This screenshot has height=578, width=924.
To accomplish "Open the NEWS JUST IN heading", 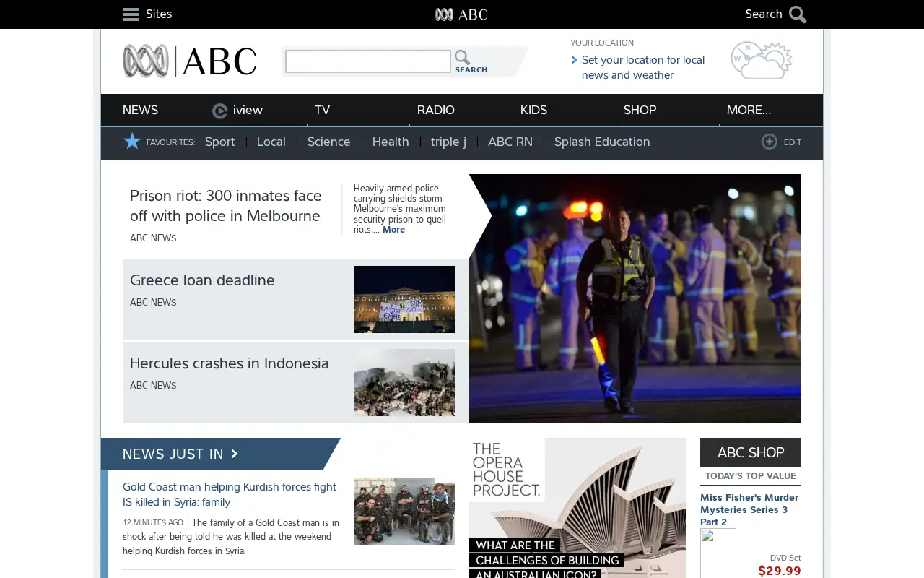I will [x=173, y=454].
